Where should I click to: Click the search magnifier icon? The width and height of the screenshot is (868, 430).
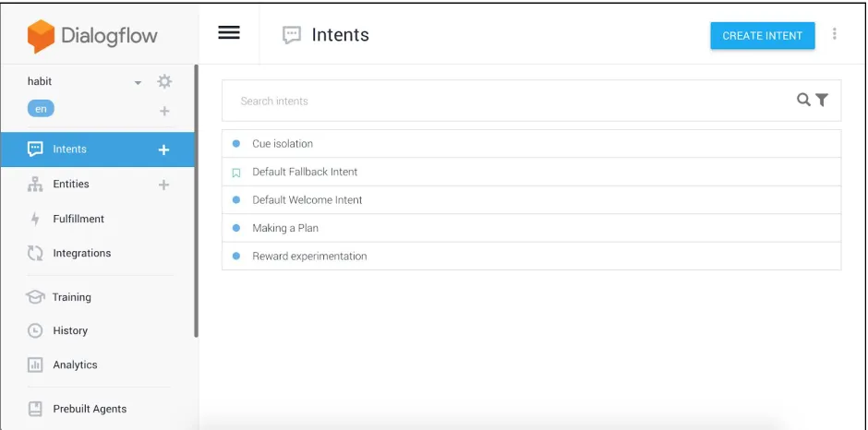pos(803,100)
